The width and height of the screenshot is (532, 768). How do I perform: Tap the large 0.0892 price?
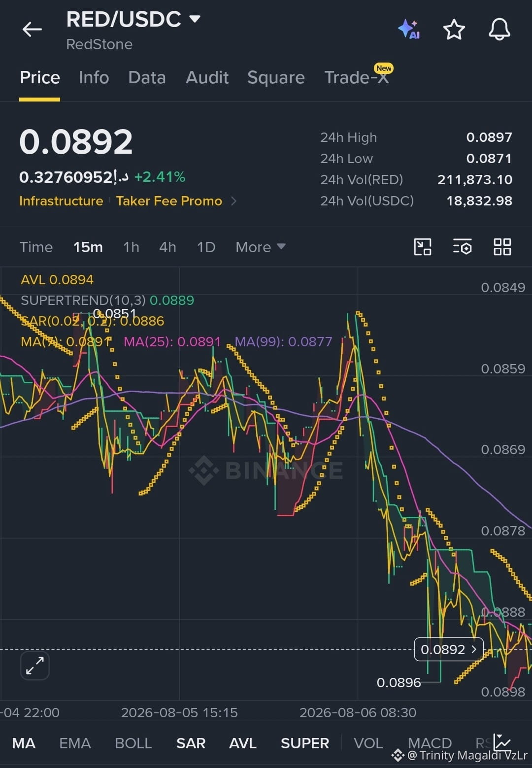pyautogui.click(x=76, y=142)
